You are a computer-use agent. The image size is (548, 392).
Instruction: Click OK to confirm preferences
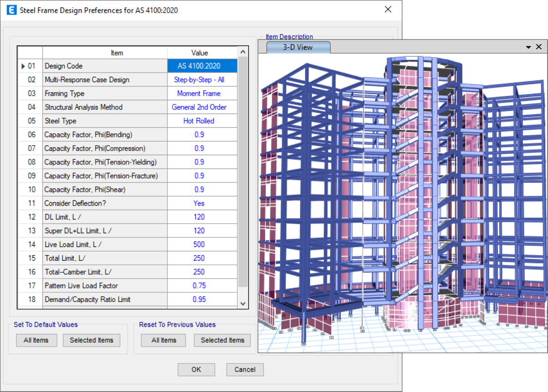[x=196, y=370]
